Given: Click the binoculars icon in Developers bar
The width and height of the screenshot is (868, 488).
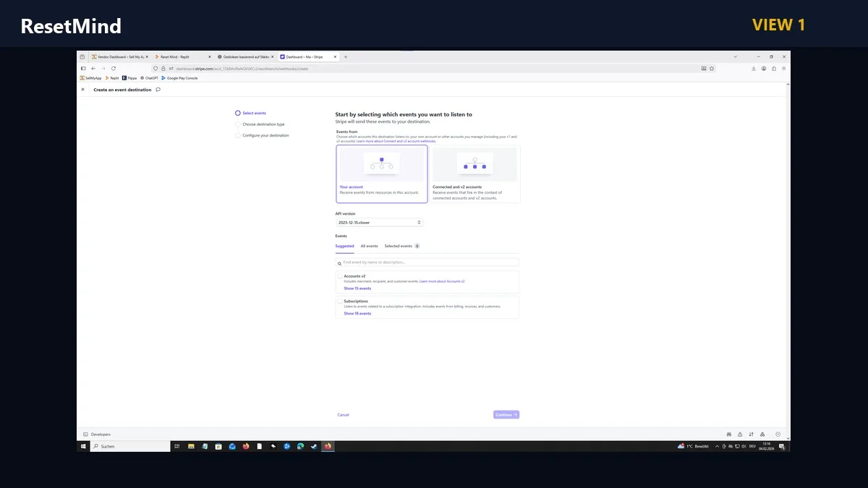Looking at the screenshot, I should tap(729, 435).
